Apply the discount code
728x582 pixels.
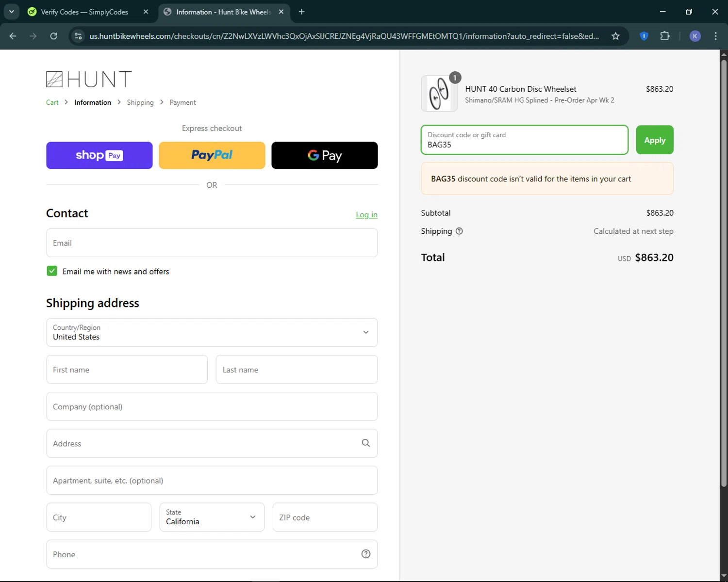click(x=655, y=140)
